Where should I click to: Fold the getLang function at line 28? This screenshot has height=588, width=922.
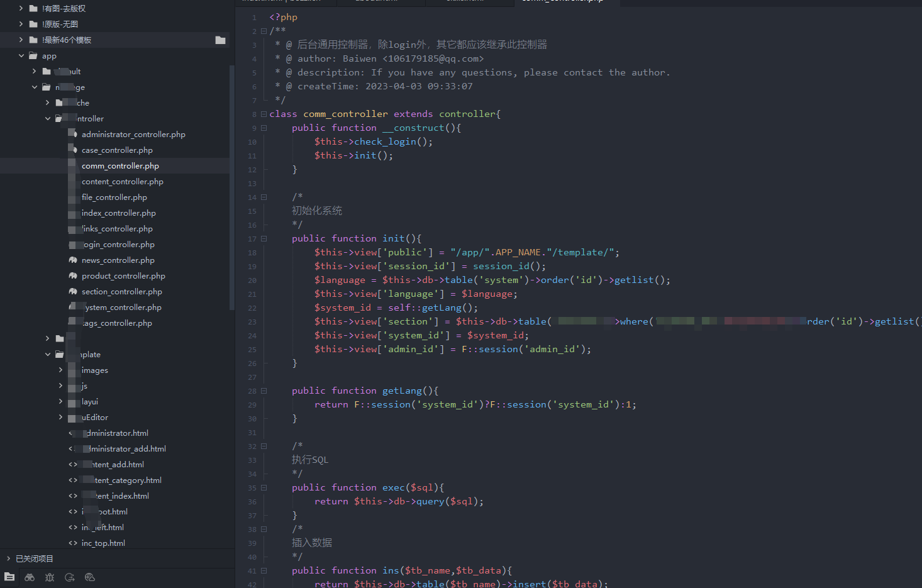pyautogui.click(x=264, y=391)
